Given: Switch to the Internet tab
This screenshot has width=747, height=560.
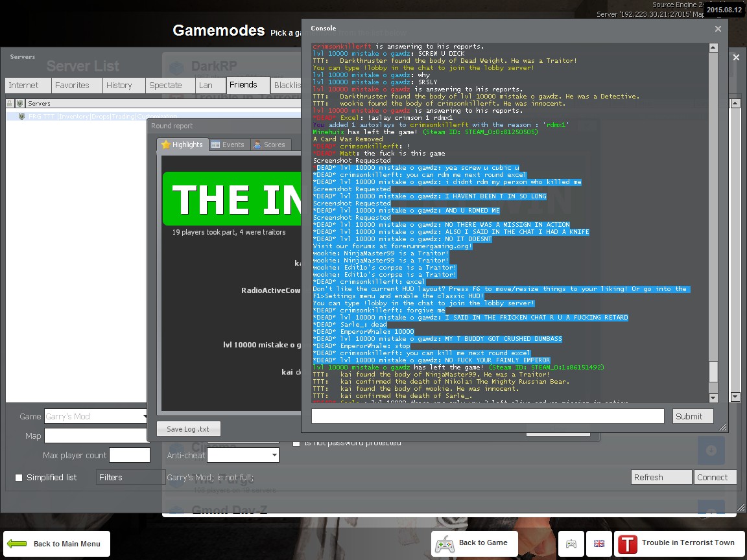Looking at the screenshot, I should pos(28,86).
